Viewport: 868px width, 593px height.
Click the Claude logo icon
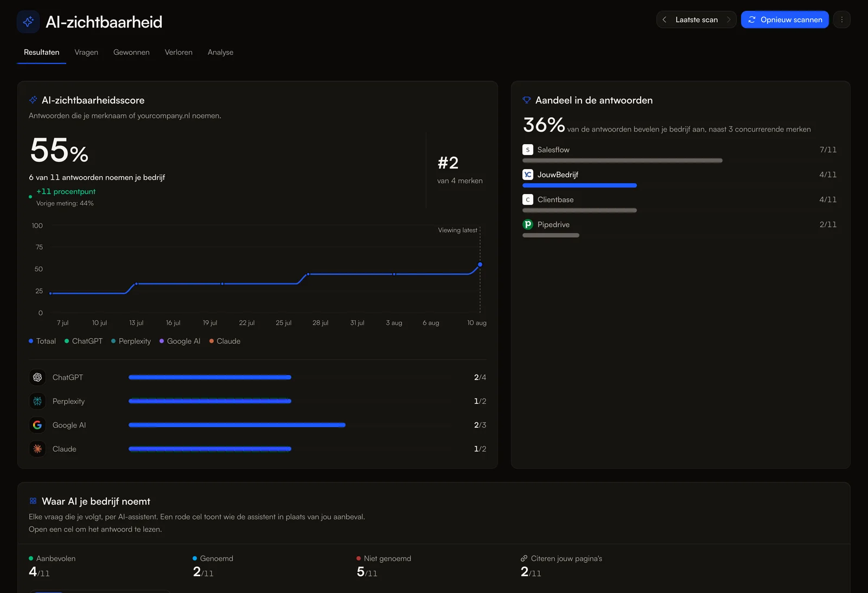pyautogui.click(x=37, y=449)
